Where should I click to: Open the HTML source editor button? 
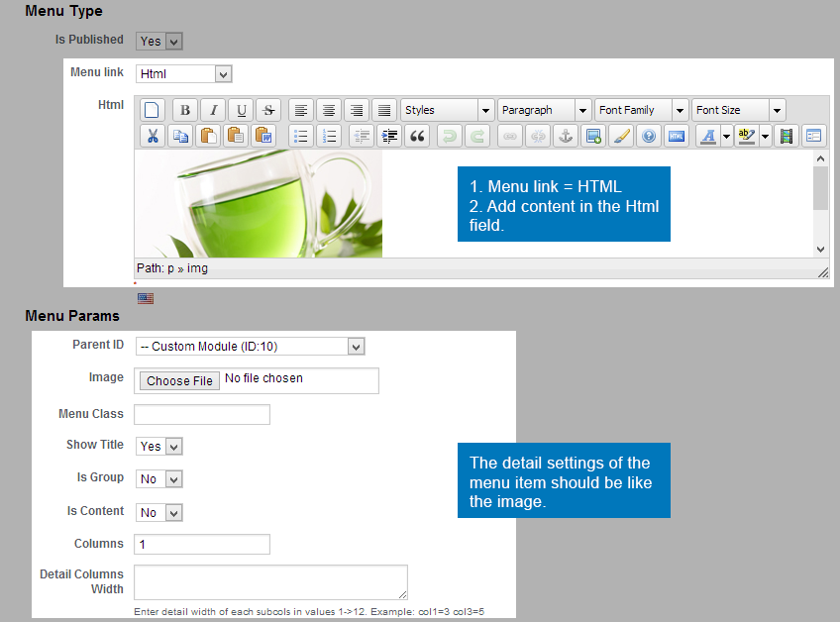tap(677, 137)
